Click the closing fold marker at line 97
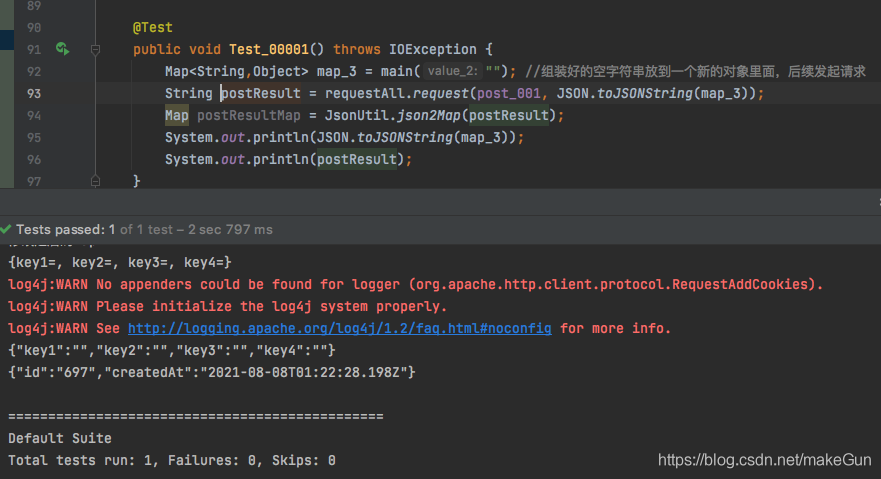The height and width of the screenshot is (479, 881). (x=96, y=181)
